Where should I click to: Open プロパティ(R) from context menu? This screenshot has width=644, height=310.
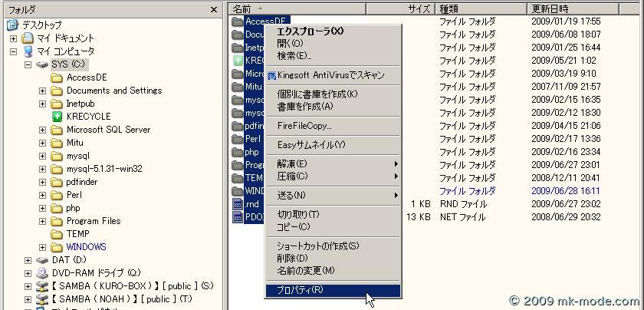[x=333, y=290]
